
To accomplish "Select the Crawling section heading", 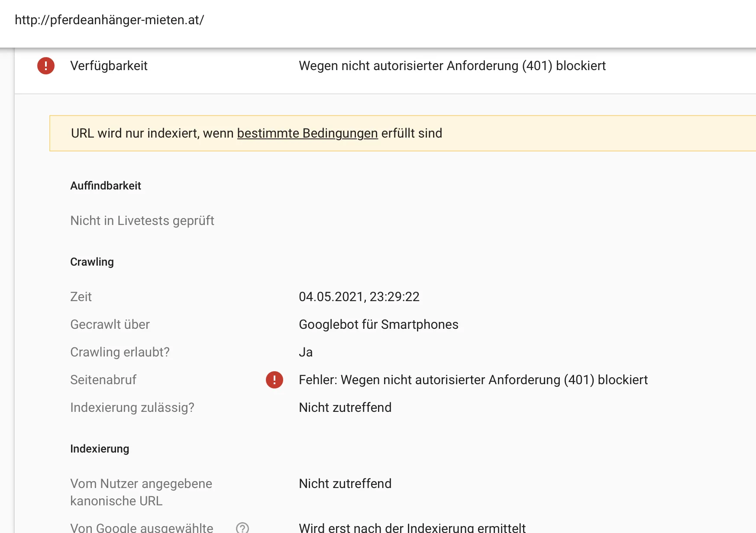I will click(x=92, y=262).
